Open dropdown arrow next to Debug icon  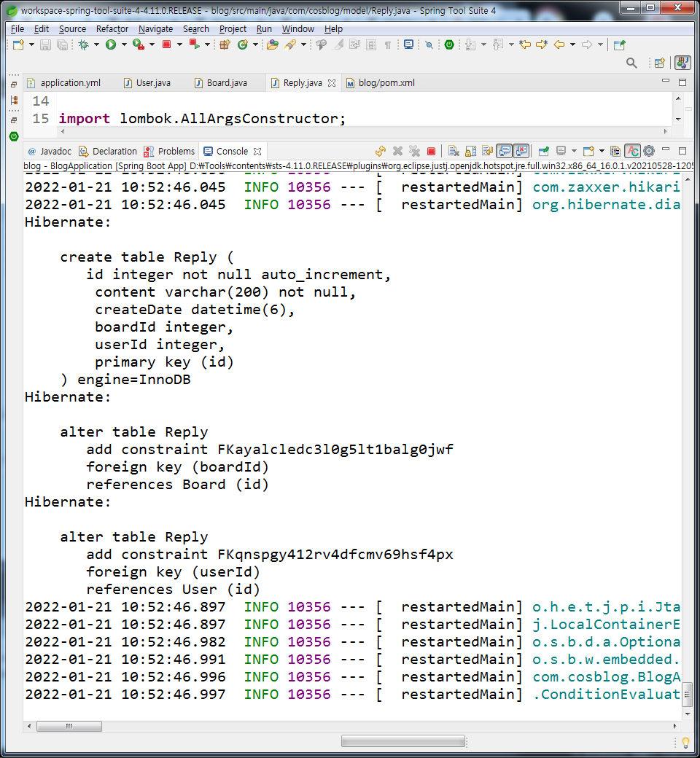pyautogui.click(x=96, y=45)
